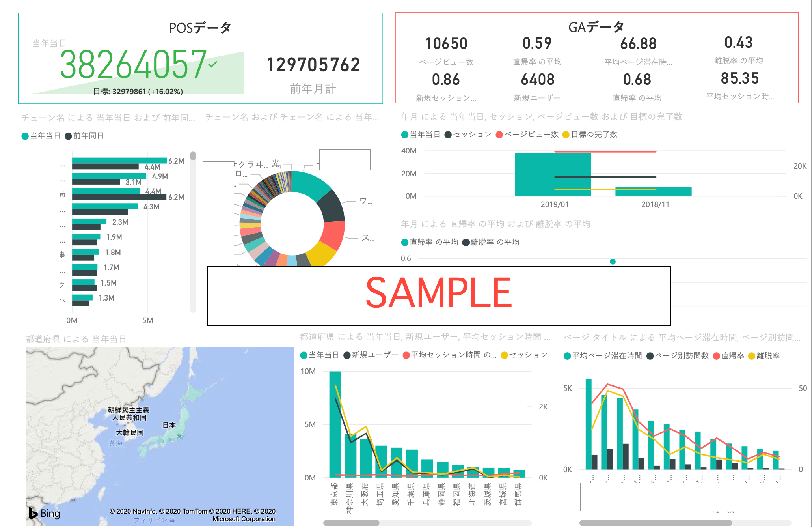
Task: Select the セッション legend item beside 当年当日
Action: (x=472, y=135)
